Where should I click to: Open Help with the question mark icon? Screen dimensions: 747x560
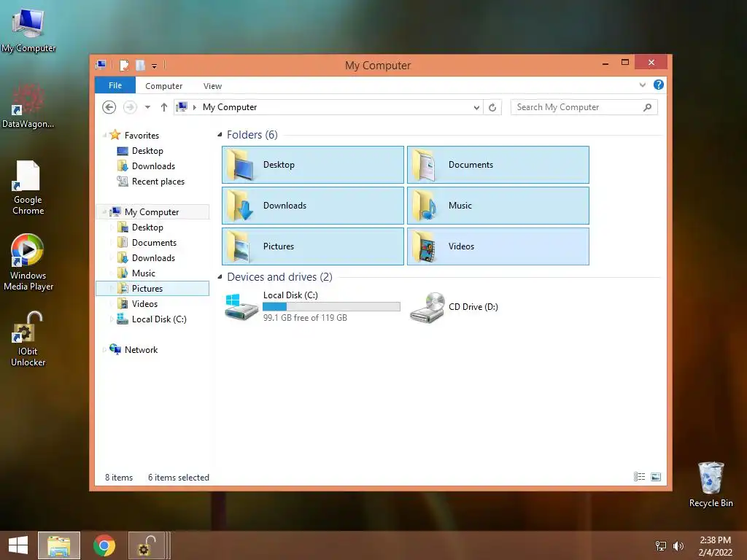click(x=659, y=85)
